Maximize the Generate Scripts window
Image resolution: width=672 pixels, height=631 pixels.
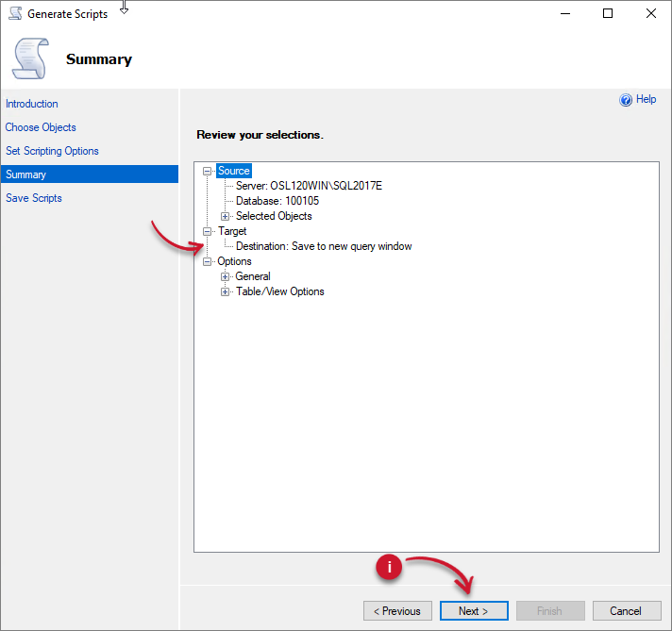(608, 14)
